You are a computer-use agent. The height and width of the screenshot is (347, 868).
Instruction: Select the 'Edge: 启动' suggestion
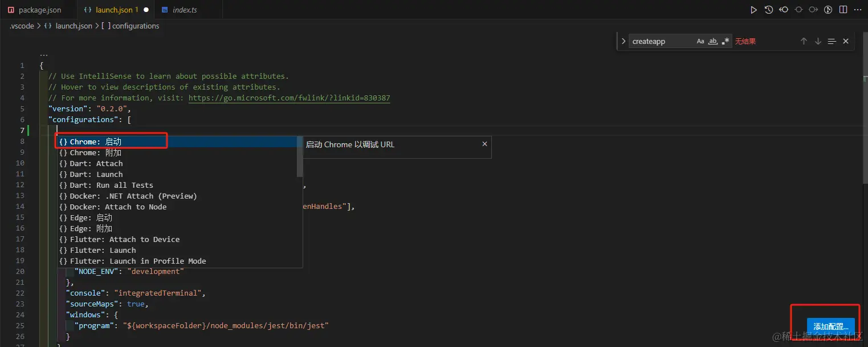(x=177, y=217)
